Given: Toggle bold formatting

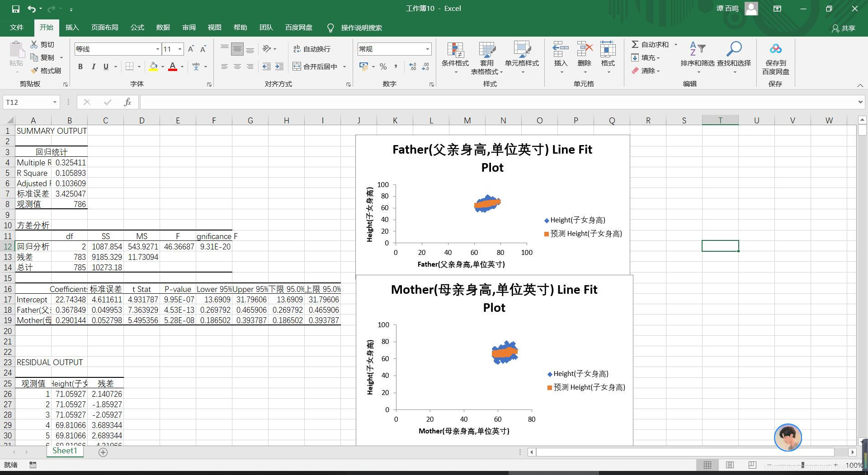Looking at the screenshot, I should click(x=80, y=66).
